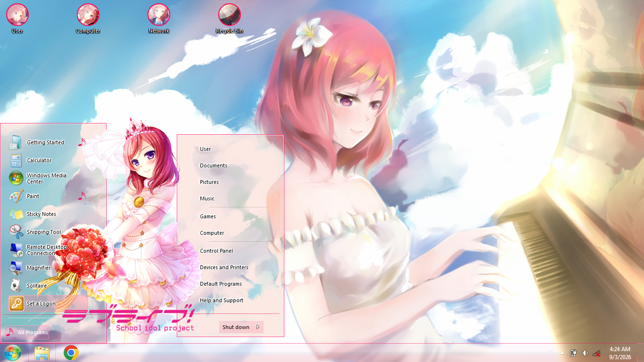Launch Calculator from the Start menu
Screen dimensions: 644x362
pyautogui.click(x=48, y=160)
